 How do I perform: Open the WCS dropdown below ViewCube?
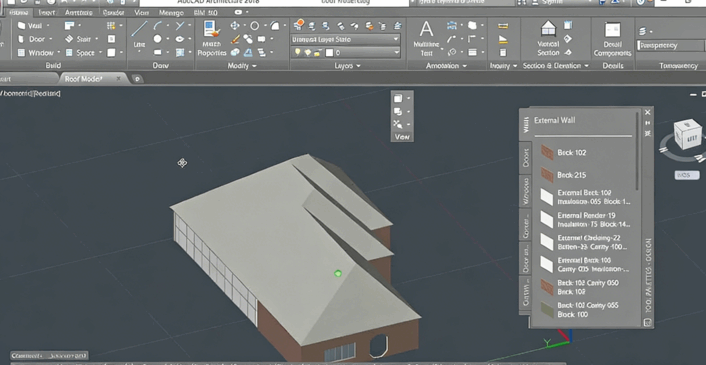point(687,175)
